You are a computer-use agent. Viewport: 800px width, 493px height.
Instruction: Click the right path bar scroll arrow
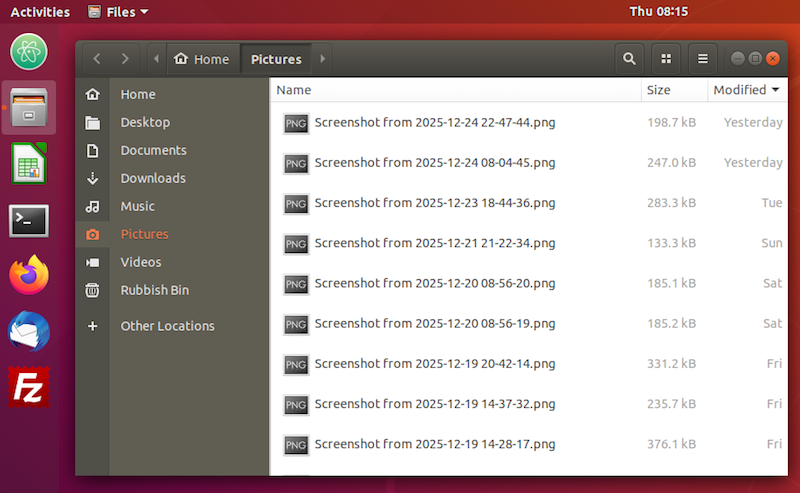tap(322, 59)
